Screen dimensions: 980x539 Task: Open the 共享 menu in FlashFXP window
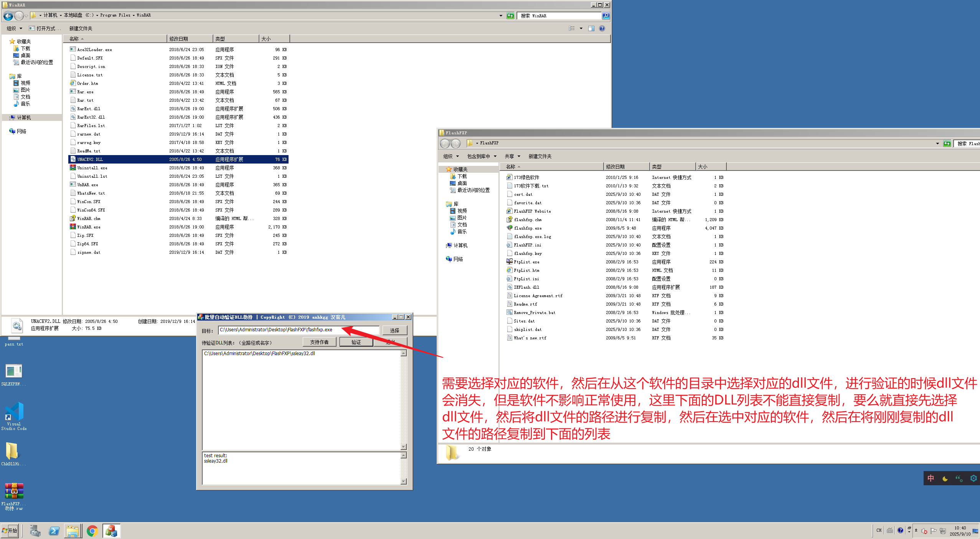512,156
